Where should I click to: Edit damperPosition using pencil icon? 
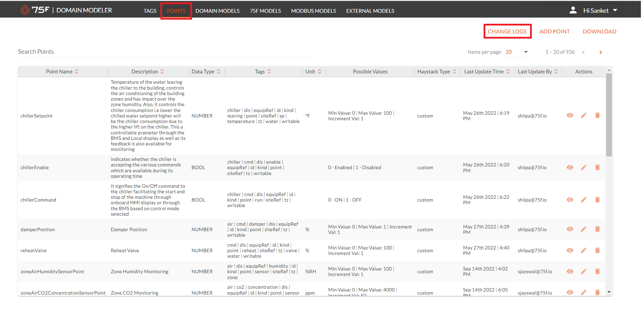point(584,229)
